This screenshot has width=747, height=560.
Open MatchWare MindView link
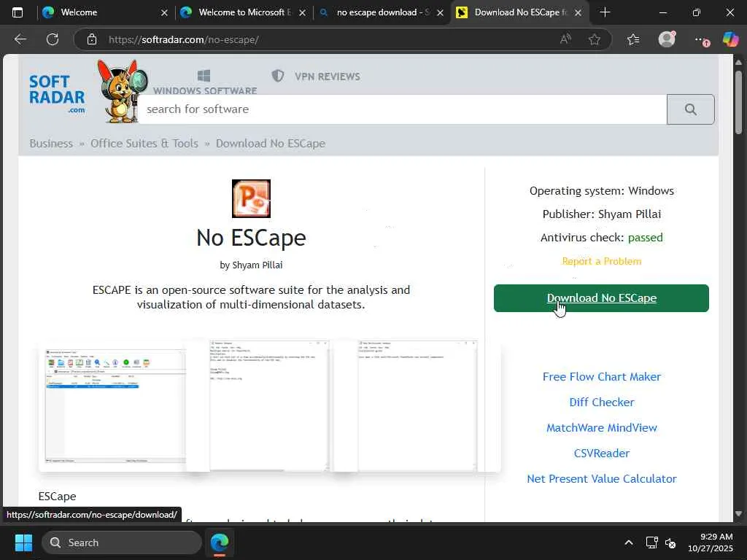coord(601,427)
